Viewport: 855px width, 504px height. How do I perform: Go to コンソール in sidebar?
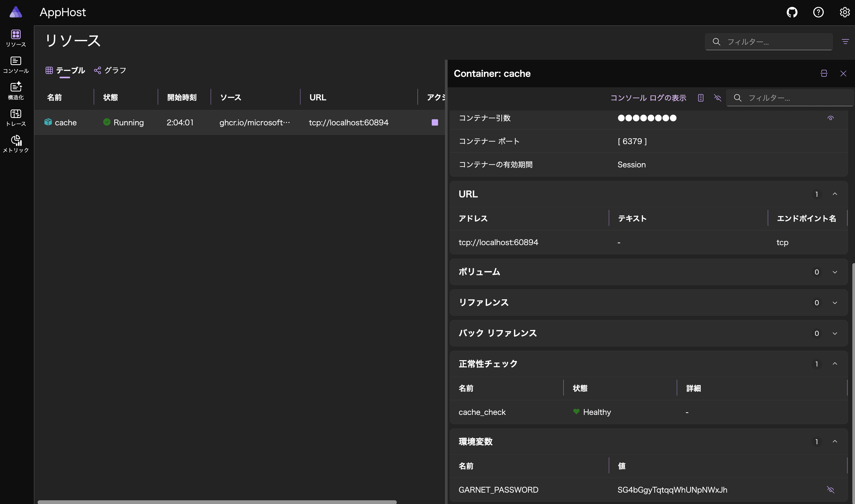click(16, 65)
